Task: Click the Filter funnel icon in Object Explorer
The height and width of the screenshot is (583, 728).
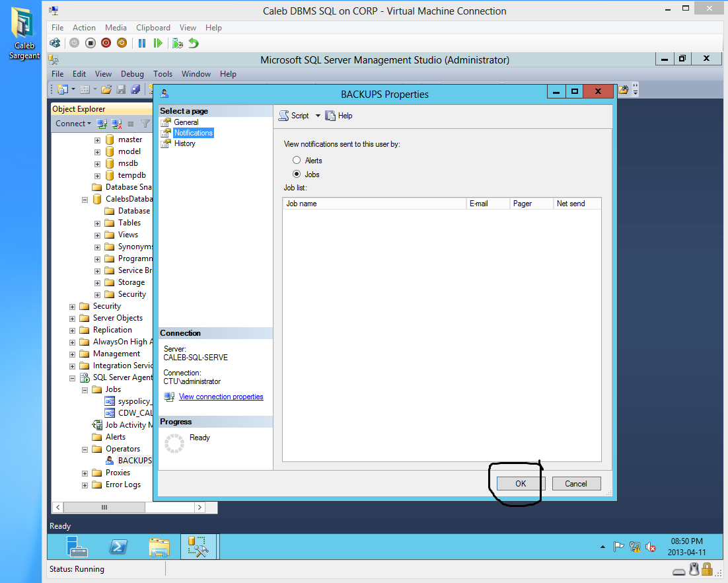Action: (145, 124)
